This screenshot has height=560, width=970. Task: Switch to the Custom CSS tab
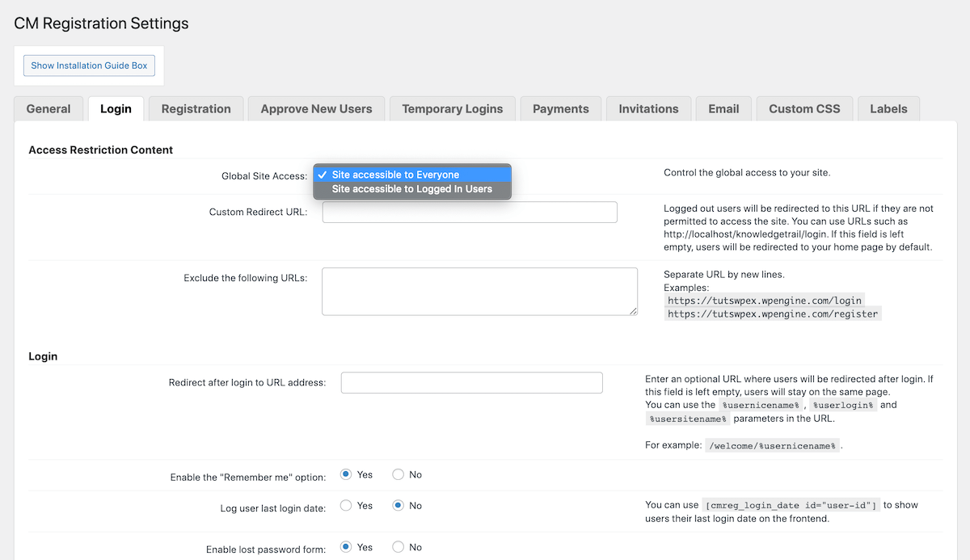point(804,109)
